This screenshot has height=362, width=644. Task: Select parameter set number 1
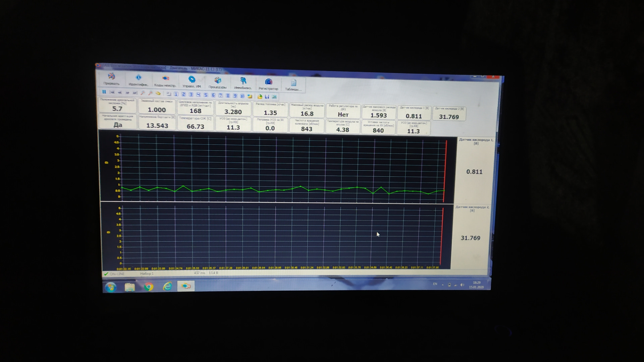pos(176,94)
